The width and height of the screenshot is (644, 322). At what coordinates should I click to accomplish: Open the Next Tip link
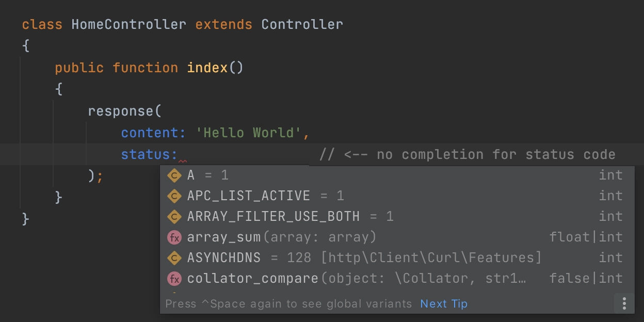tap(444, 304)
